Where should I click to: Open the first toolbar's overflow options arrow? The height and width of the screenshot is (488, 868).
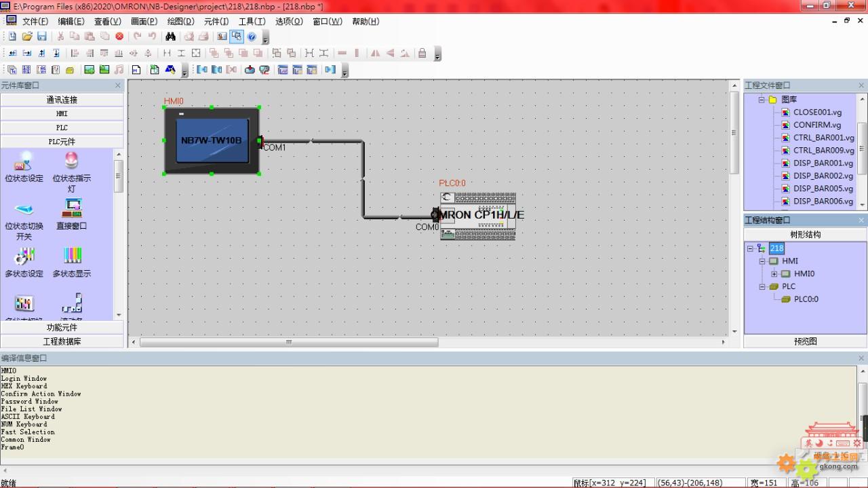pos(267,37)
